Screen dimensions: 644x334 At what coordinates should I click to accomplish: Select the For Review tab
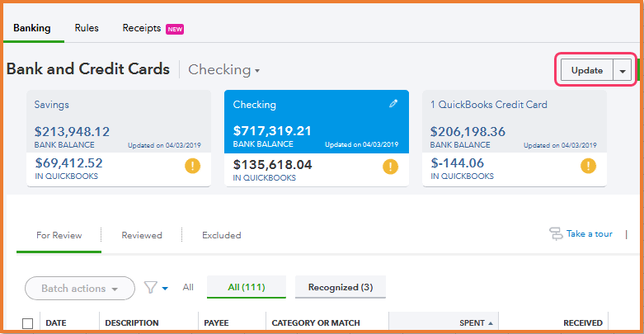[x=59, y=235]
